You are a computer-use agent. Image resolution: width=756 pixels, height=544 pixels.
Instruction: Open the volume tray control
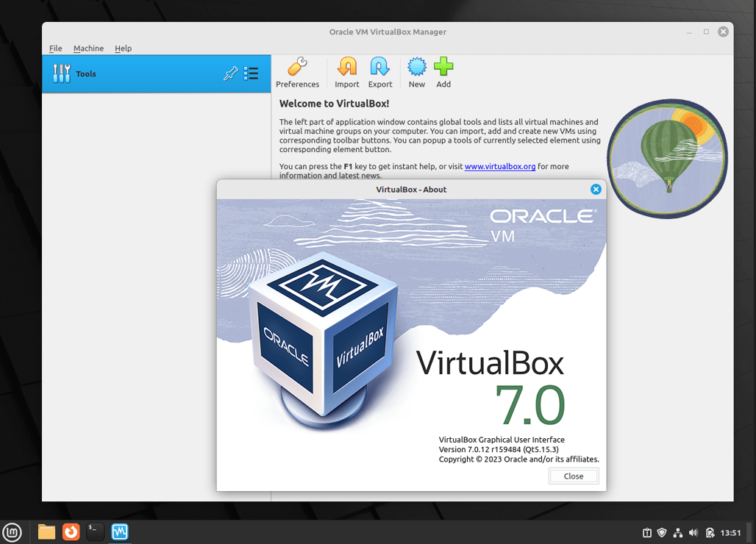(693, 532)
